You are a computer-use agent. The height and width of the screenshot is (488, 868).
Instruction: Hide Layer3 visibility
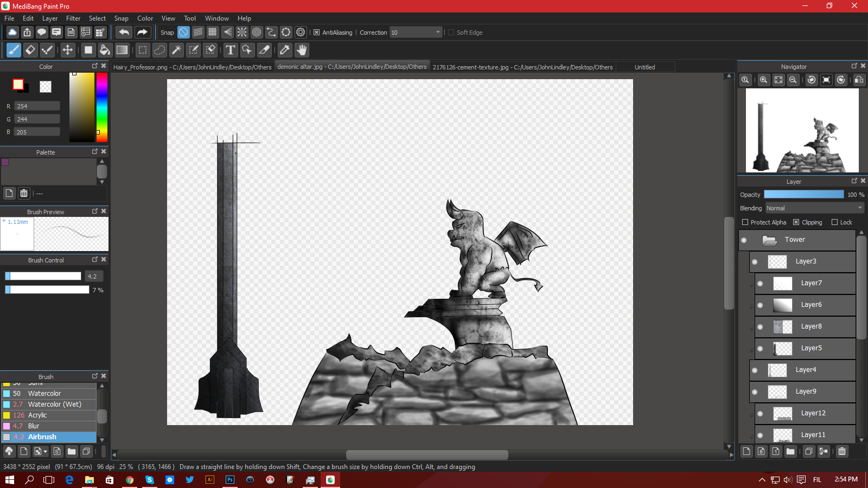click(755, 262)
